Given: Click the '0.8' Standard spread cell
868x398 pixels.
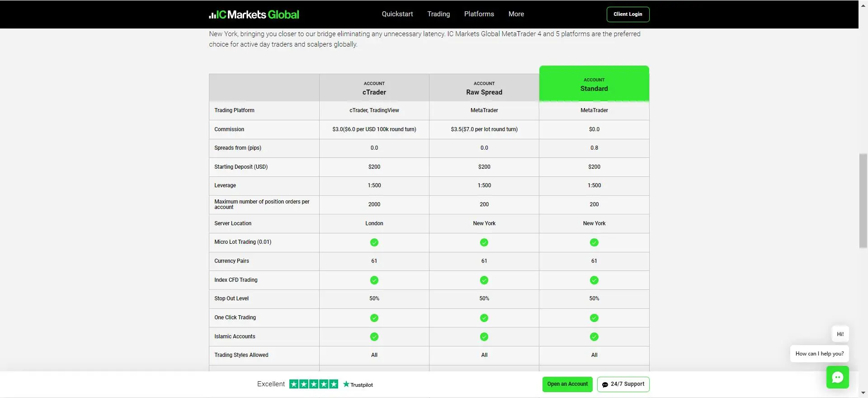Looking at the screenshot, I should click(x=594, y=148).
